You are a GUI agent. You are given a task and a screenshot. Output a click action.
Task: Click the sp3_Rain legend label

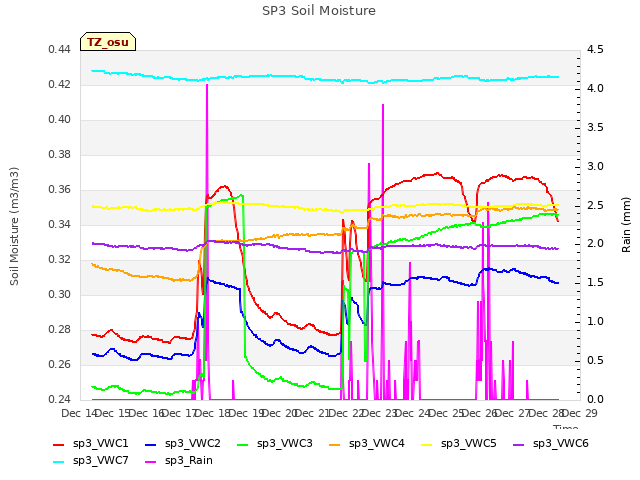pyautogui.click(x=189, y=461)
